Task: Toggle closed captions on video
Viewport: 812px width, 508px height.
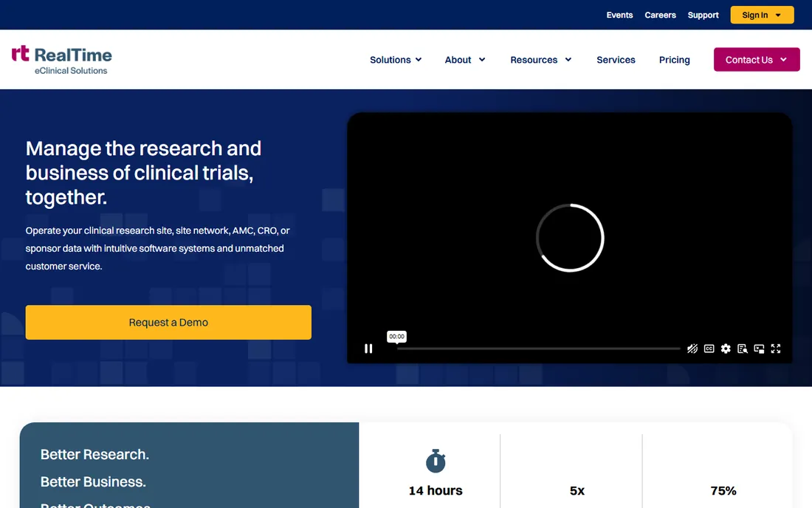Action: pos(709,349)
